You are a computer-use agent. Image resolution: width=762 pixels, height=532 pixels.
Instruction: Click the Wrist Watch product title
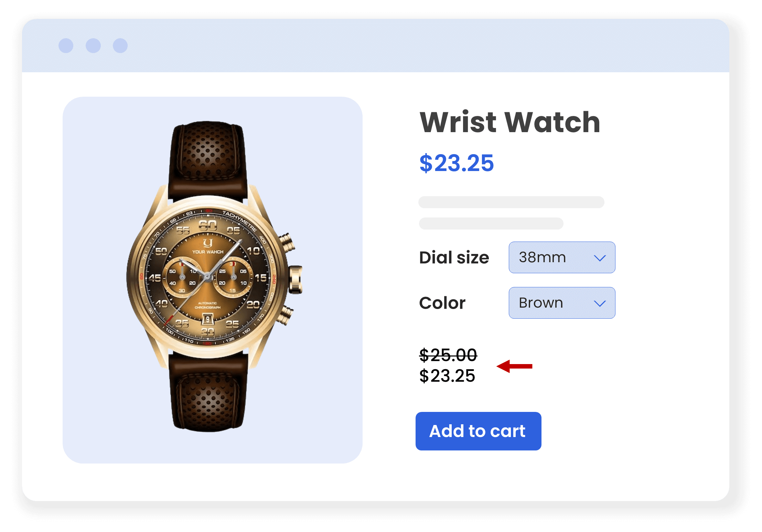(510, 122)
